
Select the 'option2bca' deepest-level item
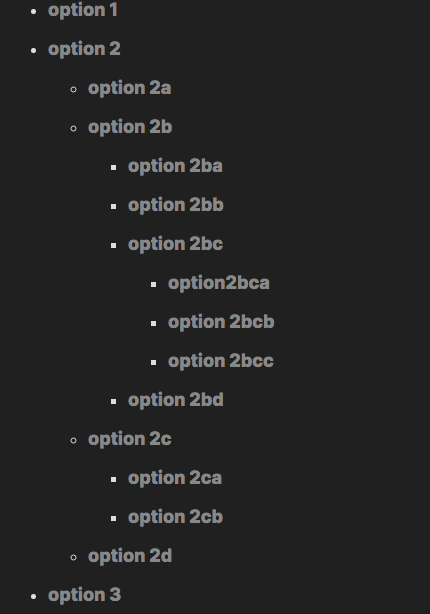pyautogui.click(x=219, y=284)
